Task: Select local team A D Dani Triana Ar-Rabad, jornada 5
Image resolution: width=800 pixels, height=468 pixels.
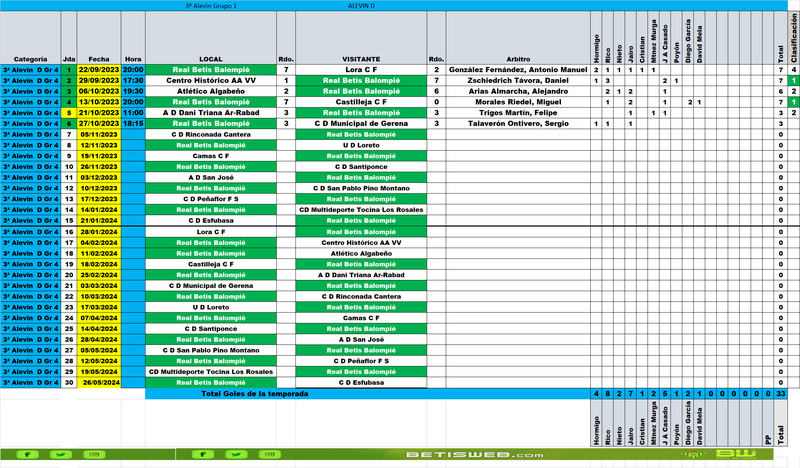Action: tap(211, 113)
